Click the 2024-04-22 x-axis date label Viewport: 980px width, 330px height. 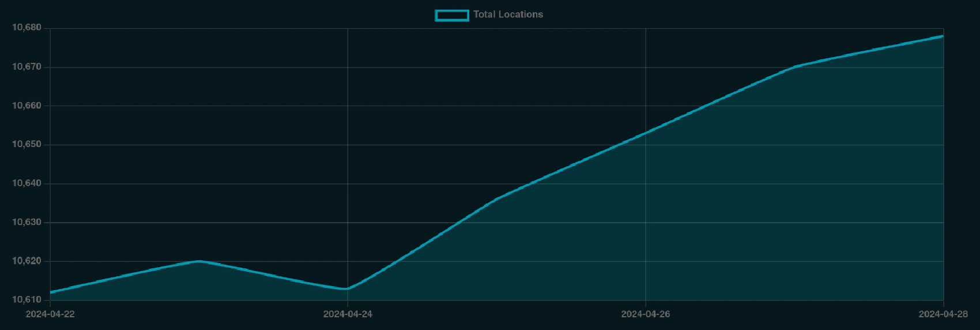tap(50, 314)
